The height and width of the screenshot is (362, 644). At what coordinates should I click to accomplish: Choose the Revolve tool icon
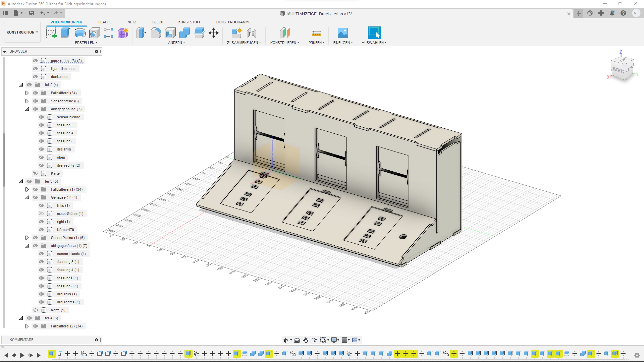80,33
